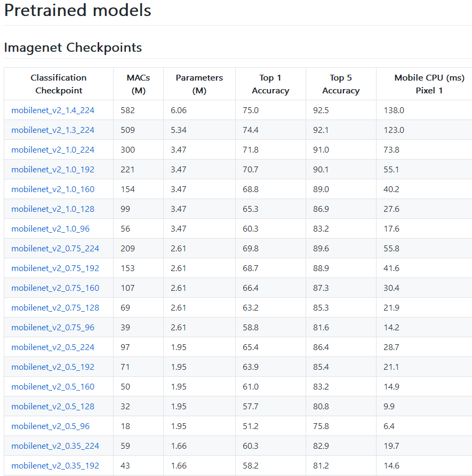Screen dimensions: 472x476
Task: Select the mobilenet_v2_0.5_224 link
Action: click(x=52, y=347)
